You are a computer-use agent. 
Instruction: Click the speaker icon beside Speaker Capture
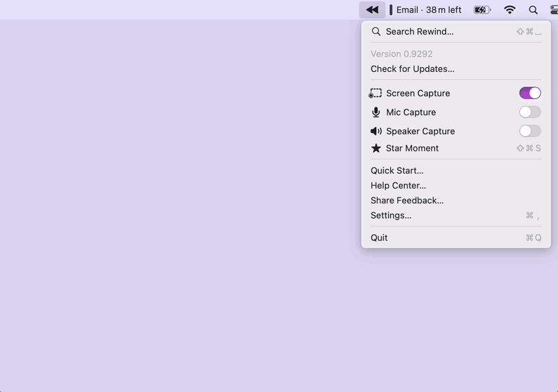pyautogui.click(x=375, y=132)
